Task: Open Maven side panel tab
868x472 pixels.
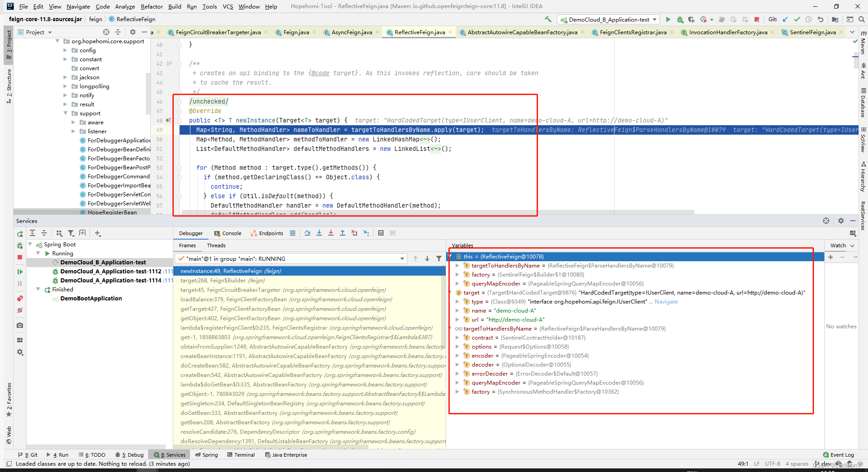Action: pos(863,43)
